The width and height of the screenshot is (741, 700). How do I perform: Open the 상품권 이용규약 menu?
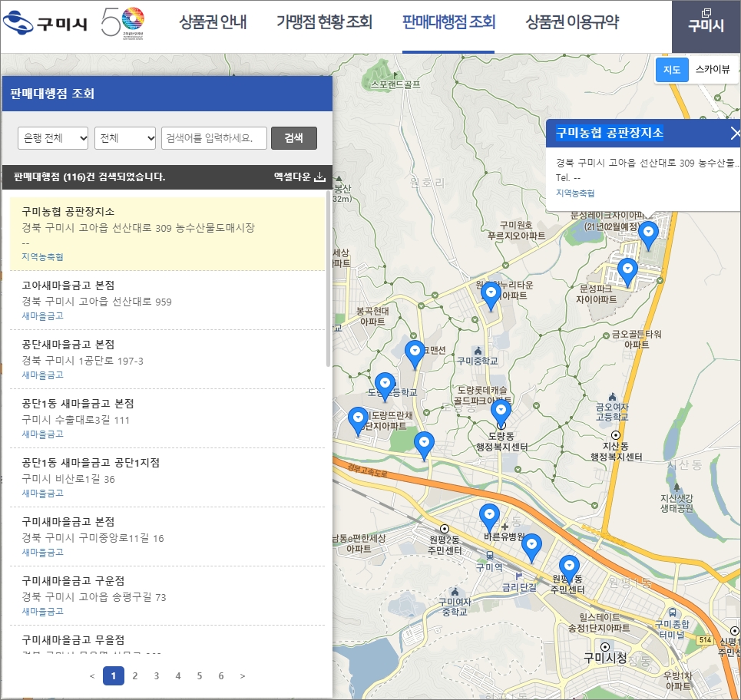tap(572, 21)
